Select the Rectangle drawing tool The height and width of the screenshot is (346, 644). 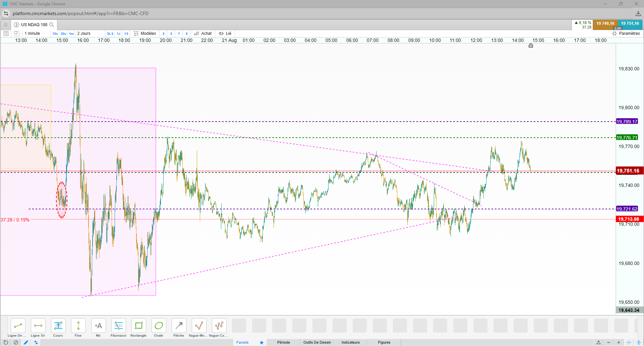pyautogui.click(x=138, y=328)
